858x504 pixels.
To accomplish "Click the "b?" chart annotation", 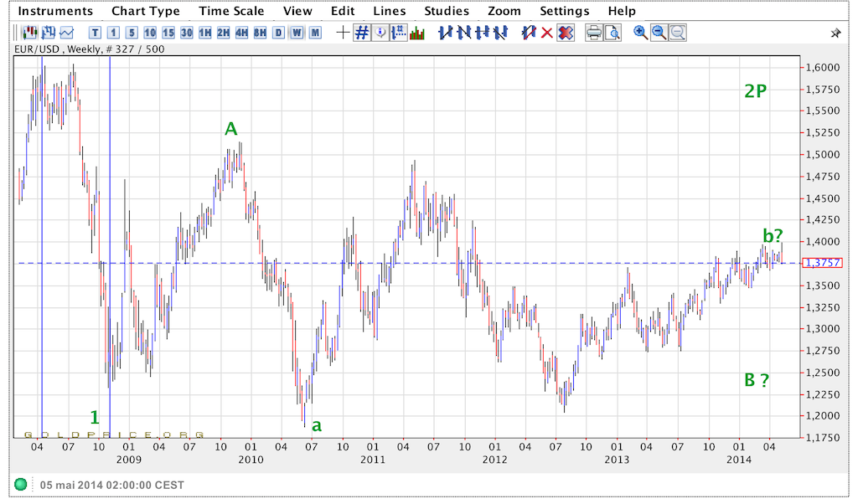I will [x=773, y=235].
